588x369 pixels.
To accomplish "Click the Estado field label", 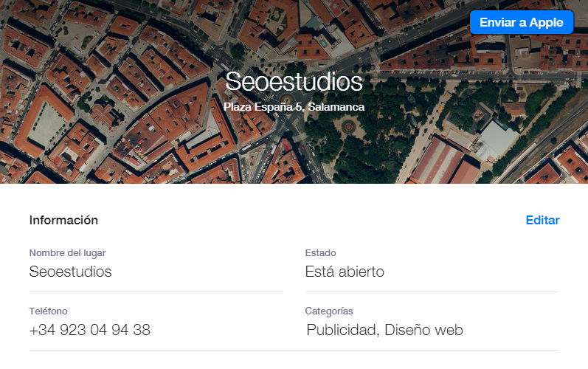I will coord(321,253).
